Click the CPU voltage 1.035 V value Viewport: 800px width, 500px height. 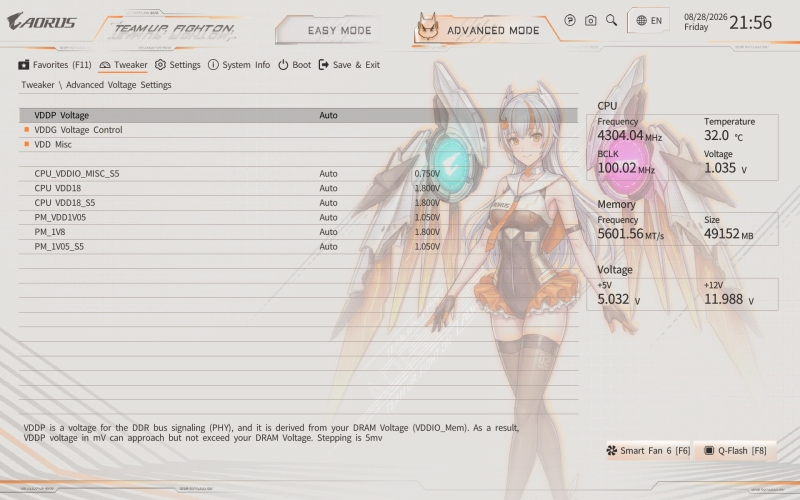tap(725, 168)
